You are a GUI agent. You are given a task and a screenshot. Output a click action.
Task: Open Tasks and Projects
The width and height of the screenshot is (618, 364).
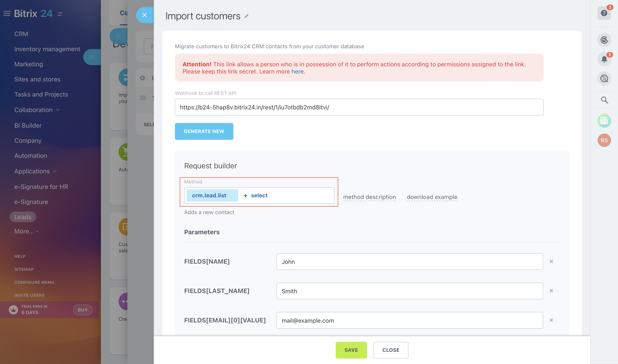[x=41, y=94]
